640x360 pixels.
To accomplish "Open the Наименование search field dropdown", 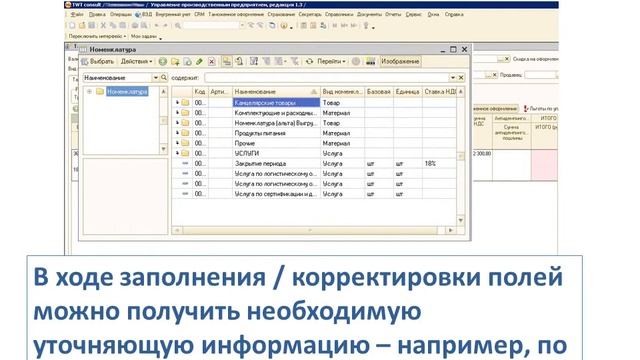I will (156, 78).
